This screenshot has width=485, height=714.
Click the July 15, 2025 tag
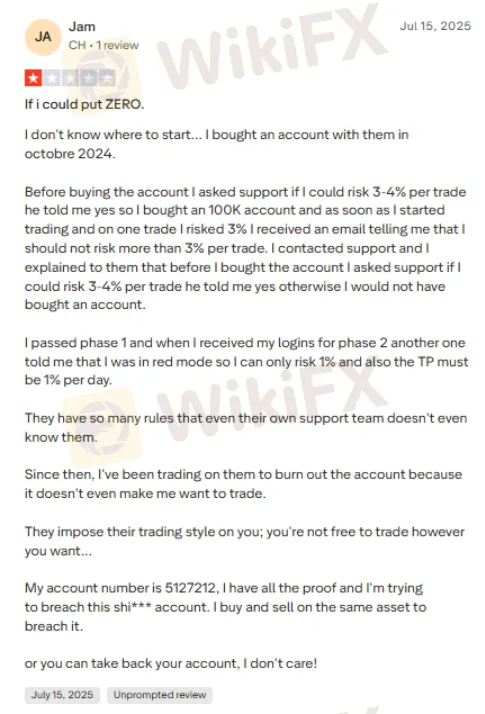62,695
